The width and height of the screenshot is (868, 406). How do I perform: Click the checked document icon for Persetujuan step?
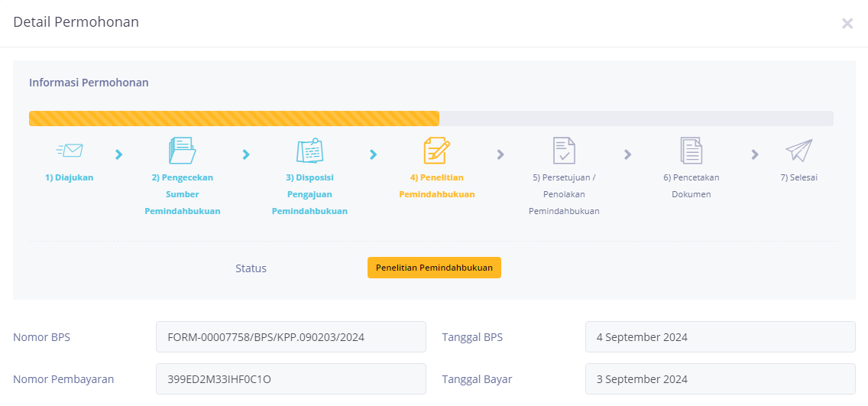click(564, 150)
